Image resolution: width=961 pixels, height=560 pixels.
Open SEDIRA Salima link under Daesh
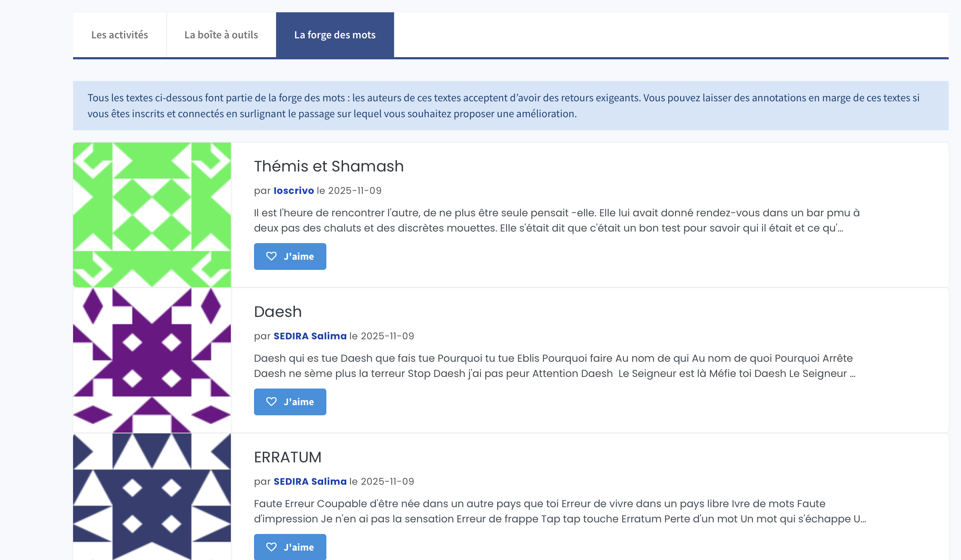pos(310,336)
